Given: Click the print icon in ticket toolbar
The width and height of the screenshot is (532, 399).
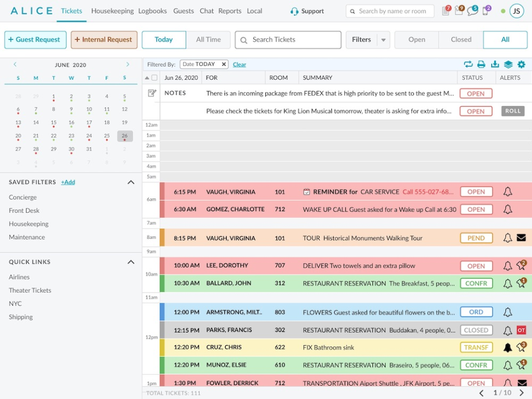Looking at the screenshot, I should tap(481, 64).
